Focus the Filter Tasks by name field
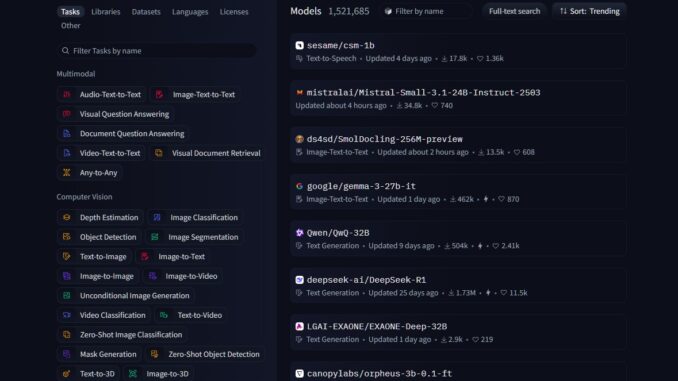 coord(157,51)
